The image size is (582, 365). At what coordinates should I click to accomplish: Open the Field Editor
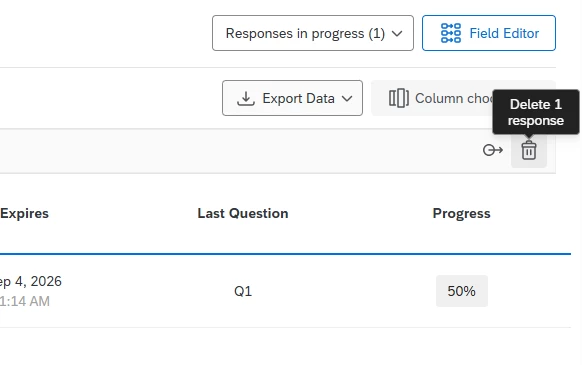coord(489,33)
